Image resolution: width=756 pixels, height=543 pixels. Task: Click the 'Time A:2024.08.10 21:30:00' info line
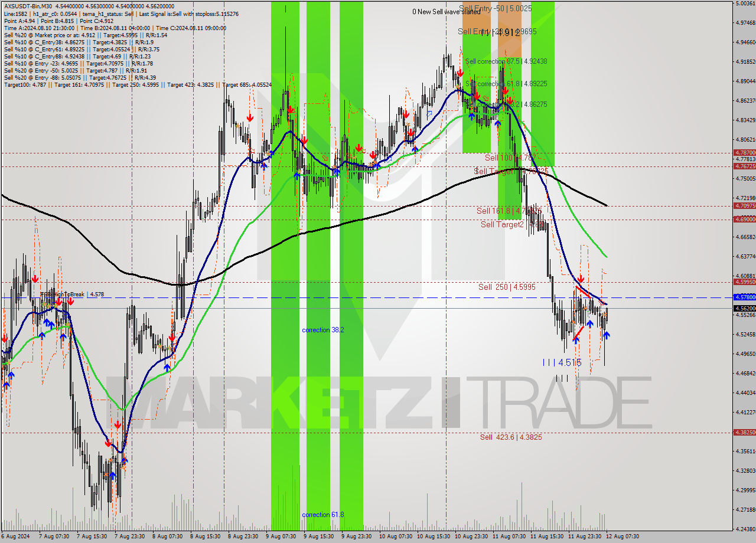(115, 28)
